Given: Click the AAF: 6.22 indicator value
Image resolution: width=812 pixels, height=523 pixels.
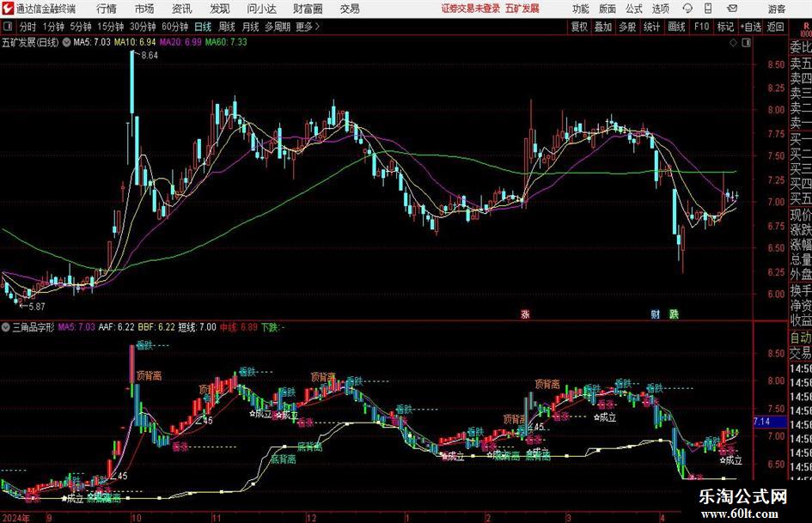Looking at the screenshot, I should [116, 327].
